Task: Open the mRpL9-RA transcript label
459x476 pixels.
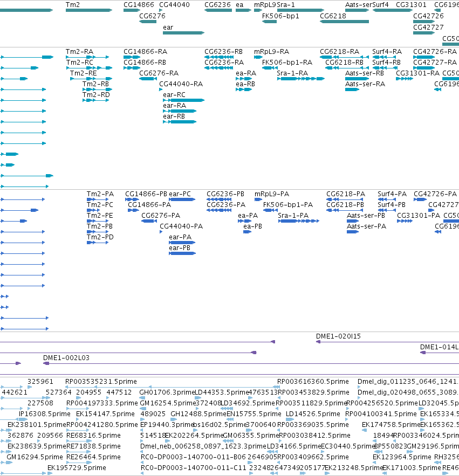Action: [x=272, y=52]
